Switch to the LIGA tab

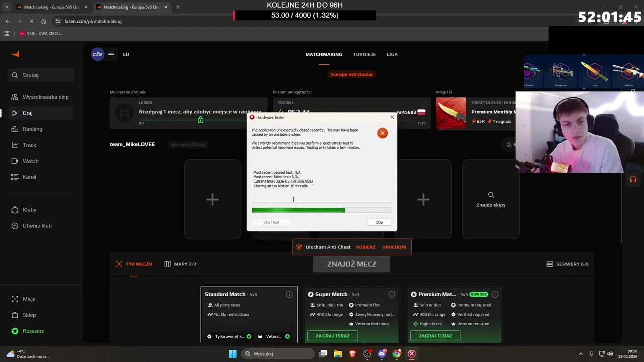click(392, 54)
